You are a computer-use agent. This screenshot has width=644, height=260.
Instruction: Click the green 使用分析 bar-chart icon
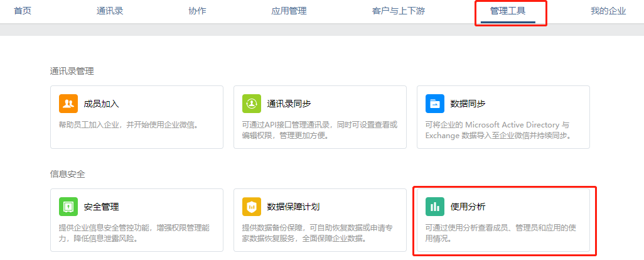[434, 207]
